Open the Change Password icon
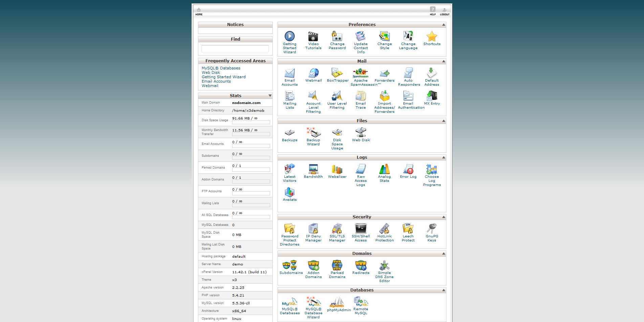Viewport: 644px width, 322px height. click(337, 36)
